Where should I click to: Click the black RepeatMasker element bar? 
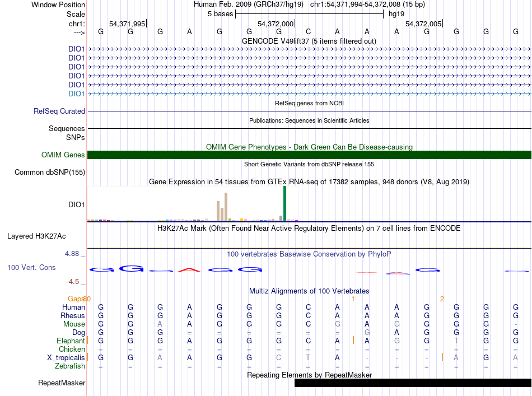click(x=413, y=383)
